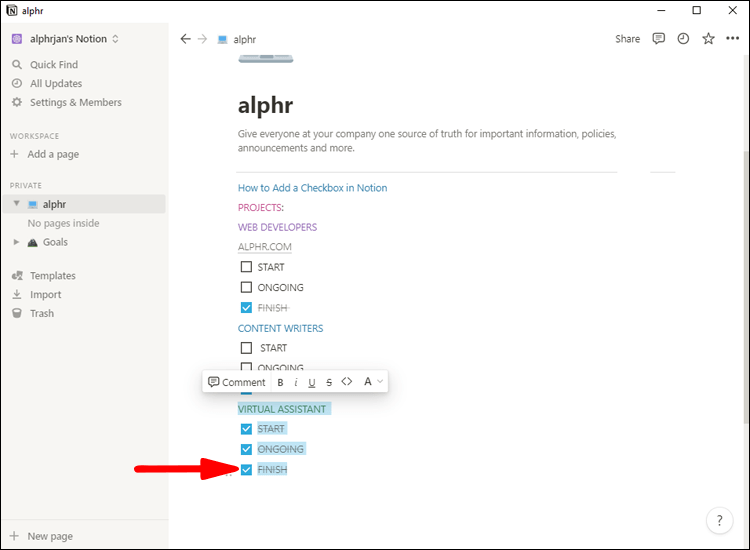The height and width of the screenshot is (550, 750).
Task: Click the comments icon in top bar
Action: pyautogui.click(x=658, y=39)
